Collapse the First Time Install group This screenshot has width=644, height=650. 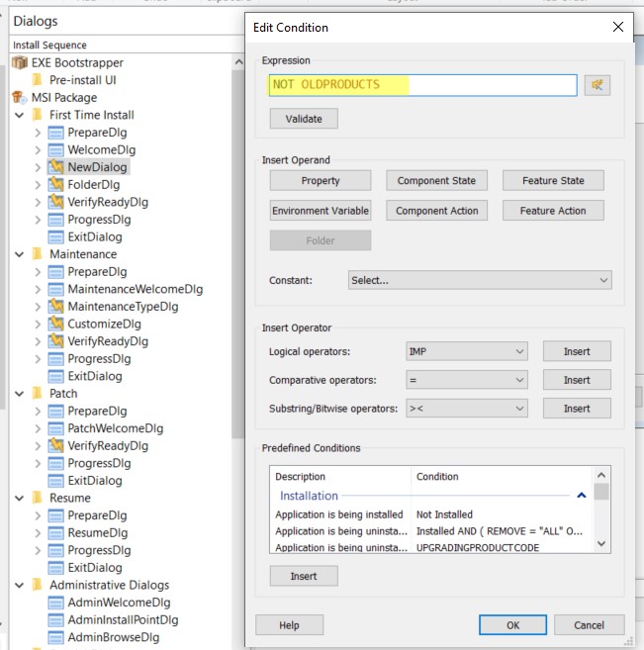tap(20, 115)
